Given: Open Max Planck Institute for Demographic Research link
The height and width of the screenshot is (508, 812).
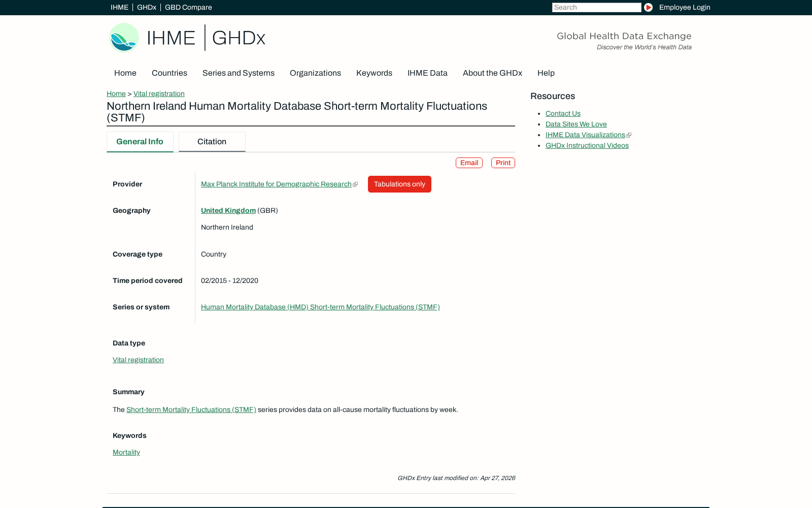Looking at the screenshot, I should 276,184.
